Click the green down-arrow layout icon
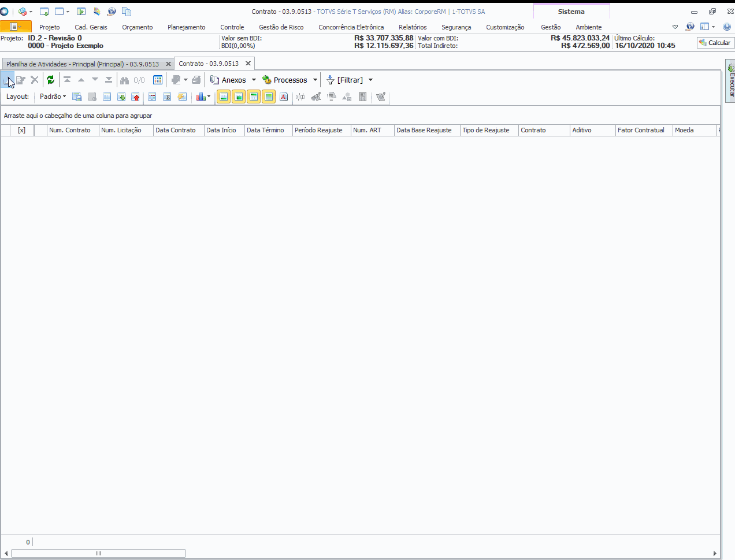Viewport: 735px width, 560px height. tap(121, 97)
